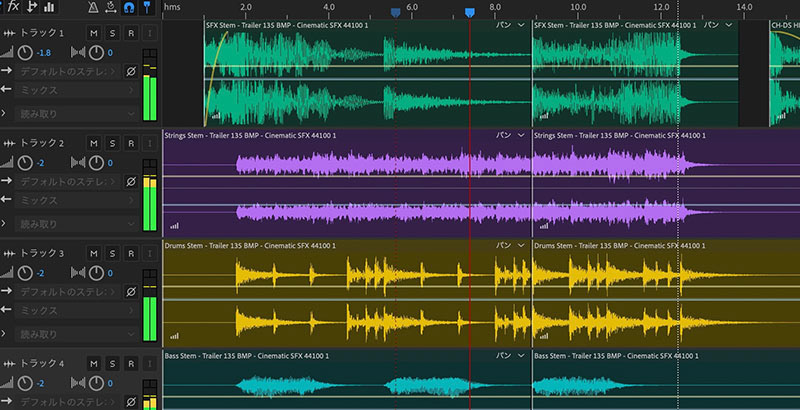The image size is (800, 410).
Task: Click the waveform icon beside トラック 2
Action: [x=10, y=144]
